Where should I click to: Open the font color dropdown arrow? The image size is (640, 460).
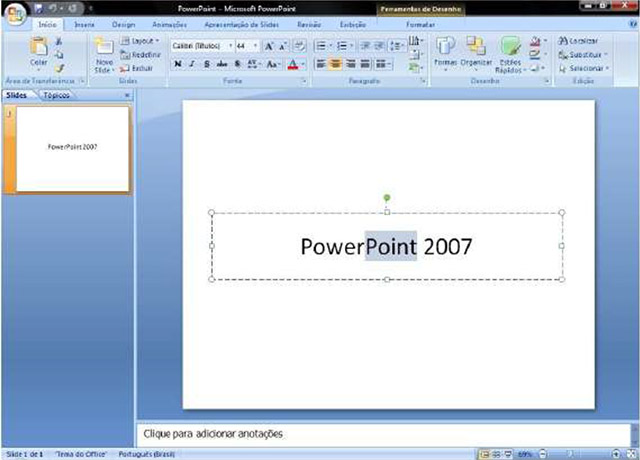point(303,64)
